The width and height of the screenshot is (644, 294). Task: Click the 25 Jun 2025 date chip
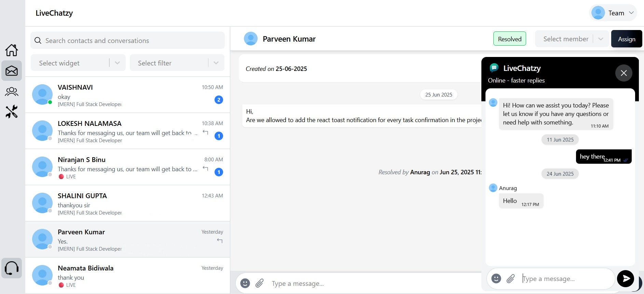click(439, 94)
